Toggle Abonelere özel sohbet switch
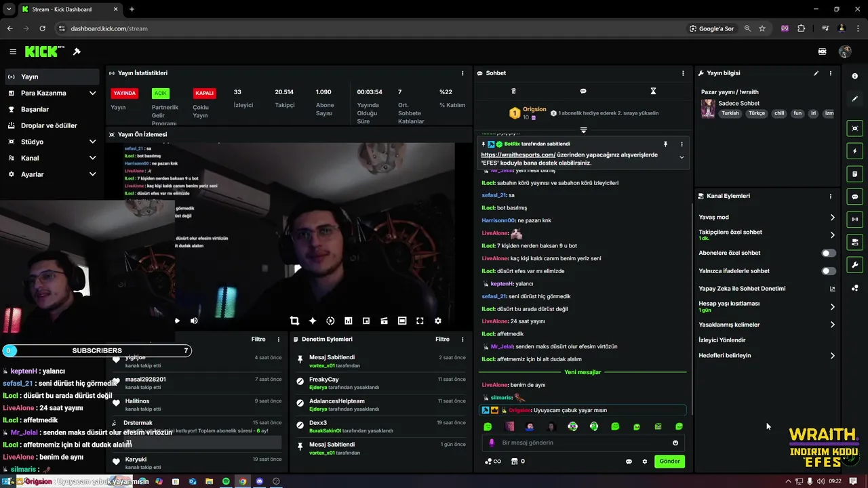This screenshot has width=868, height=488. click(829, 253)
